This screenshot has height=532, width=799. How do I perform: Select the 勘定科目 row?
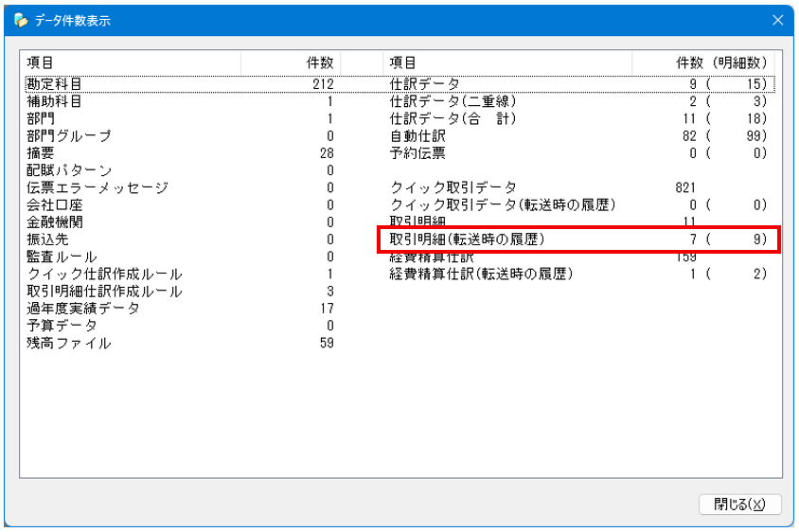pyautogui.click(x=54, y=83)
